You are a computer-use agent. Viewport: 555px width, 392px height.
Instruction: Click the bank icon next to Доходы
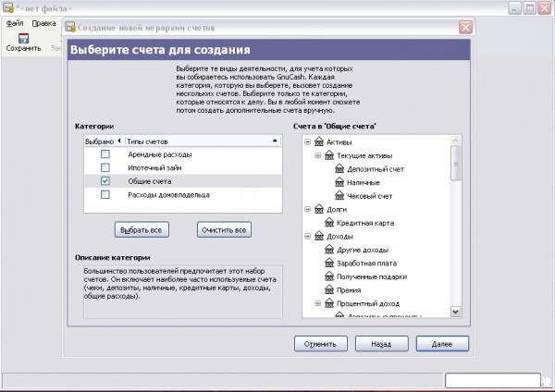pos(319,236)
